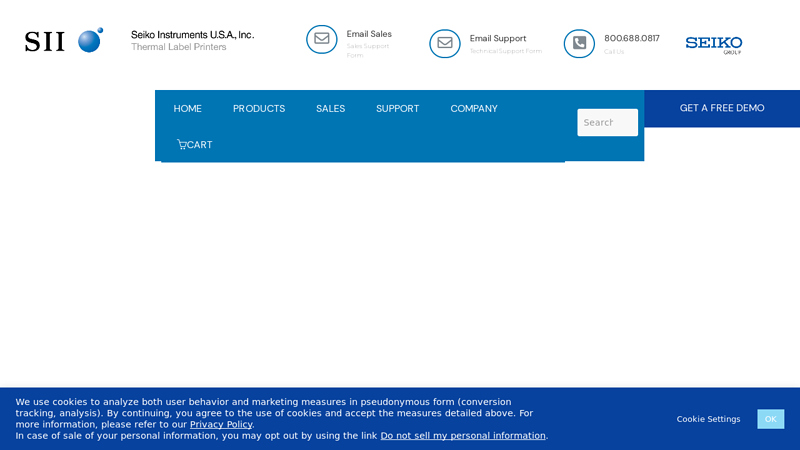
Task: Click the Email Support envelope icon
Action: click(445, 43)
